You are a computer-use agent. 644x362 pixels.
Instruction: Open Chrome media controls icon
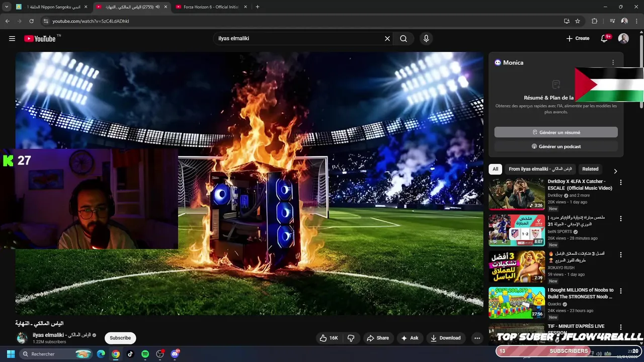coord(612,21)
